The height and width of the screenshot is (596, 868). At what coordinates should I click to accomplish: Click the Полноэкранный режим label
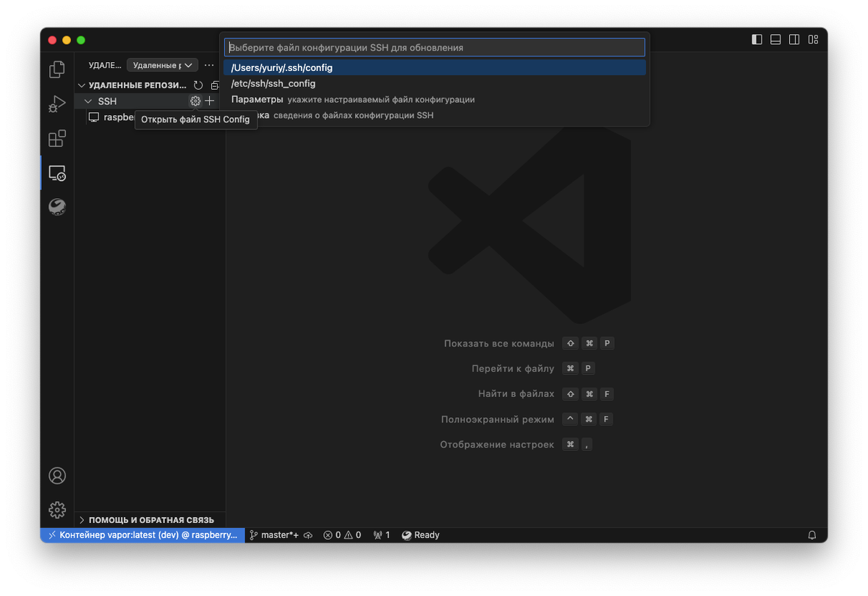(x=498, y=419)
